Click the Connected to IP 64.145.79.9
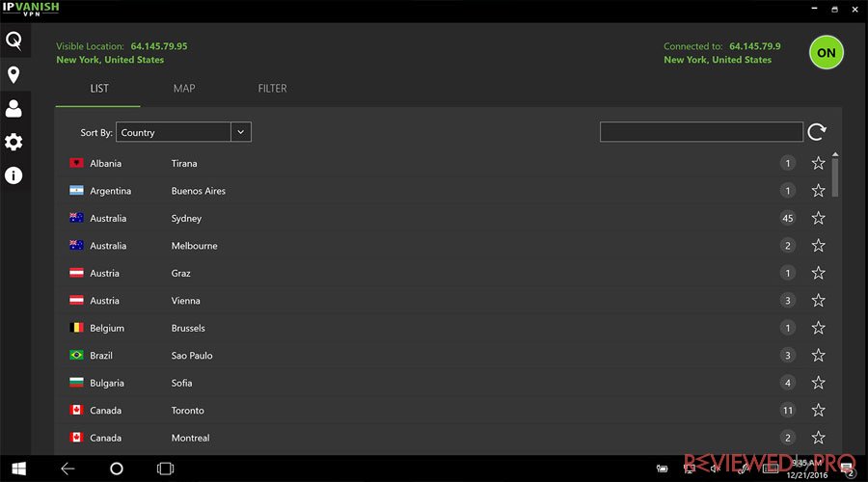The height and width of the screenshot is (482, 868). coord(755,46)
